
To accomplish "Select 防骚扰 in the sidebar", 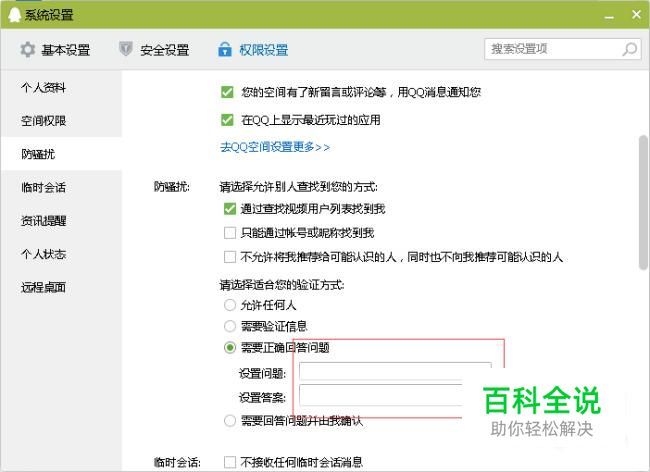I will [x=61, y=154].
